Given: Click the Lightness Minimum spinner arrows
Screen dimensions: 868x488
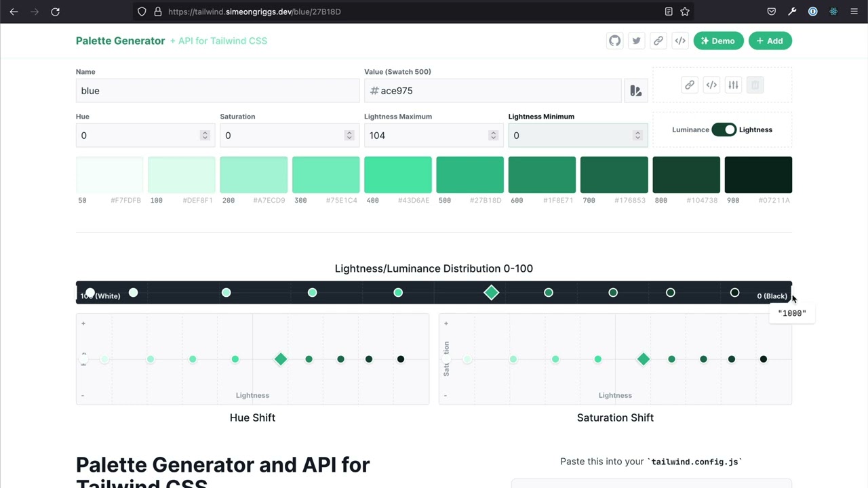Looking at the screenshot, I should coord(637,136).
